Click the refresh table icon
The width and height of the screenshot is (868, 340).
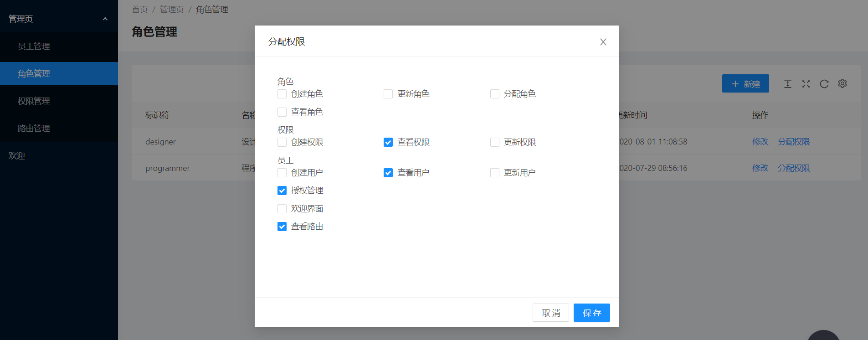coord(824,84)
